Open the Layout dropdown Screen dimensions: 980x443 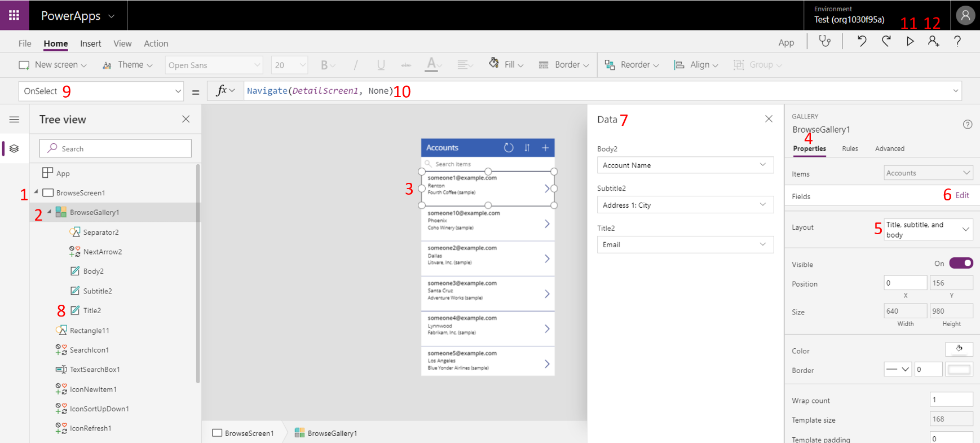coord(928,229)
